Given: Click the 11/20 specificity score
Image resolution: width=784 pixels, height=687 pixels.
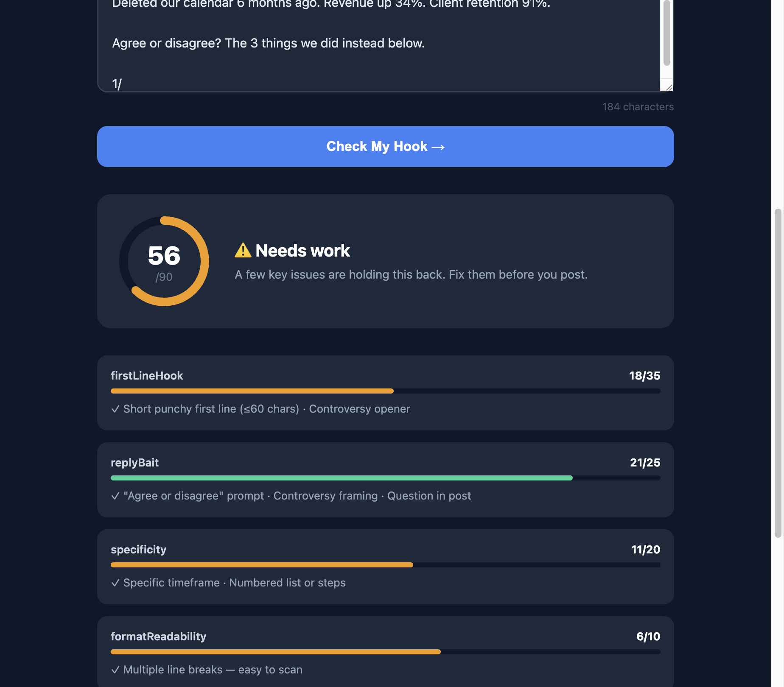Looking at the screenshot, I should (x=645, y=550).
